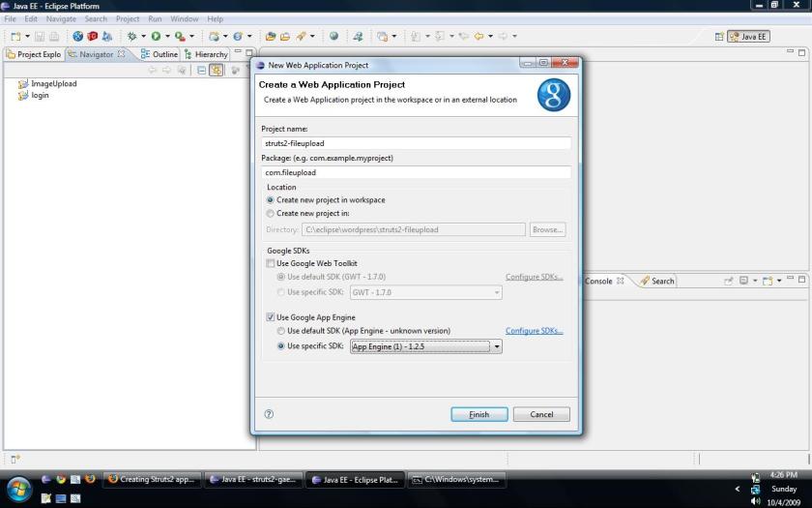812x508 pixels.
Task: Expand the Run toolbar dropdown arrow
Action: 165,37
